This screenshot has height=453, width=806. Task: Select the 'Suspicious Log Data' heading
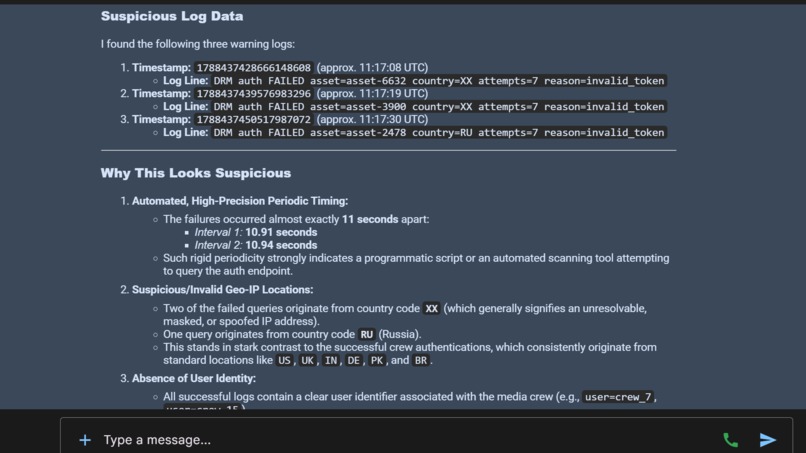[172, 16]
